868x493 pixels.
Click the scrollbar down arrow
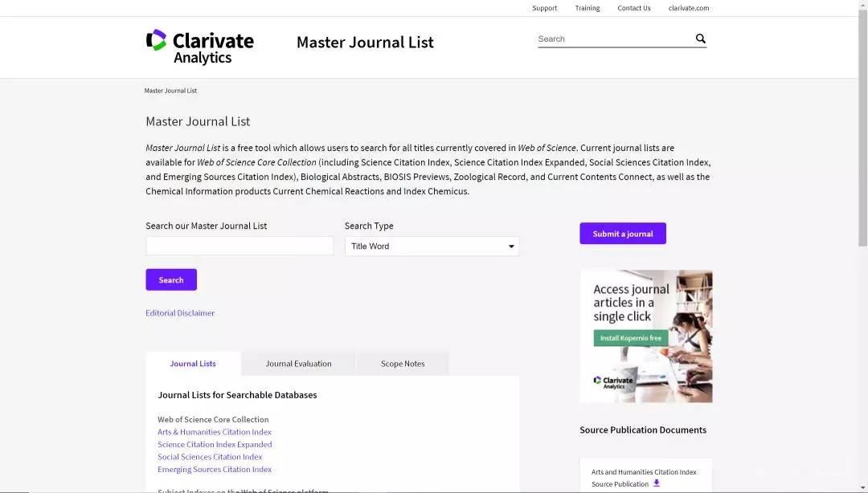click(x=862, y=488)
